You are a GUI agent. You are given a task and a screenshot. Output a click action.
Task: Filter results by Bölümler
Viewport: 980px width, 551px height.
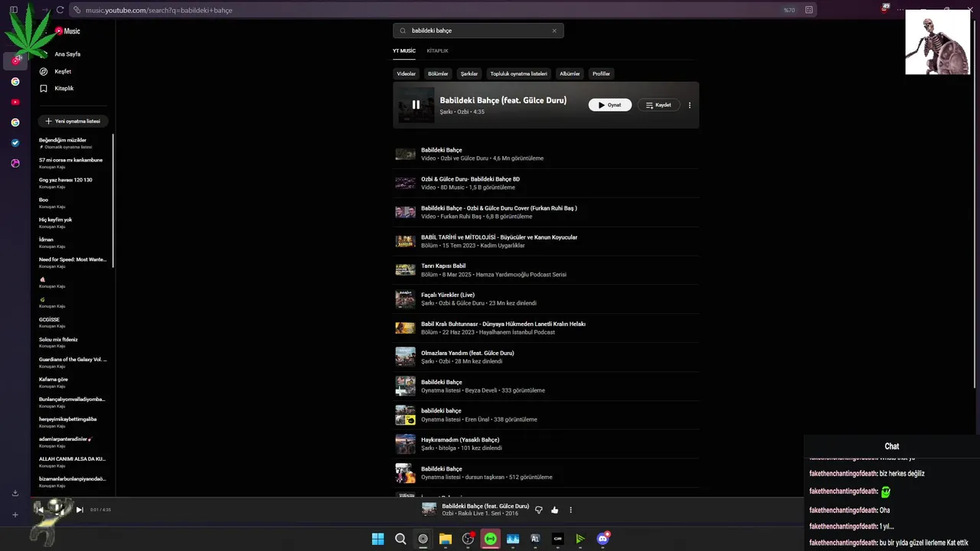tap(438, 73)
